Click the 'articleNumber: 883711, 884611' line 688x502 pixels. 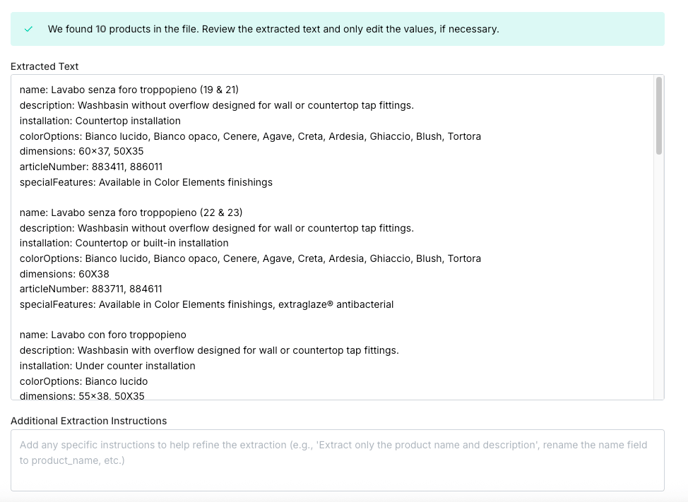(91, 289)
